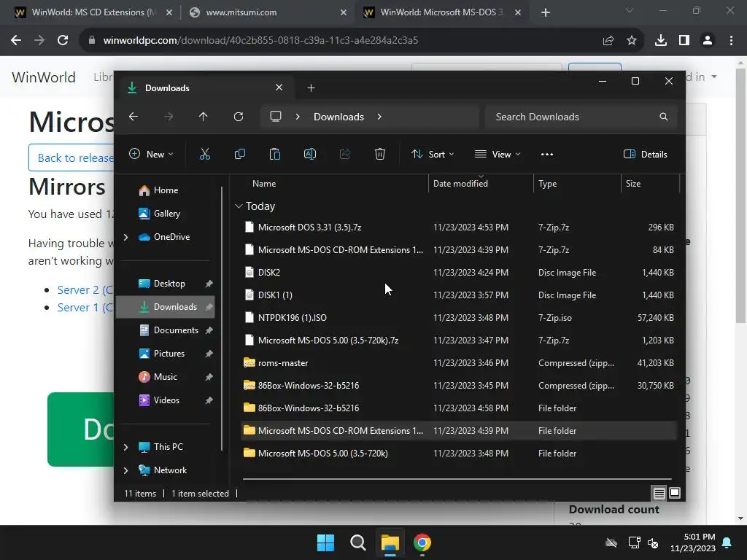Image resolution: width=747 pixels, height=560 pixels.
Task: Expand This PC tree node
Action: click(125, 447)
